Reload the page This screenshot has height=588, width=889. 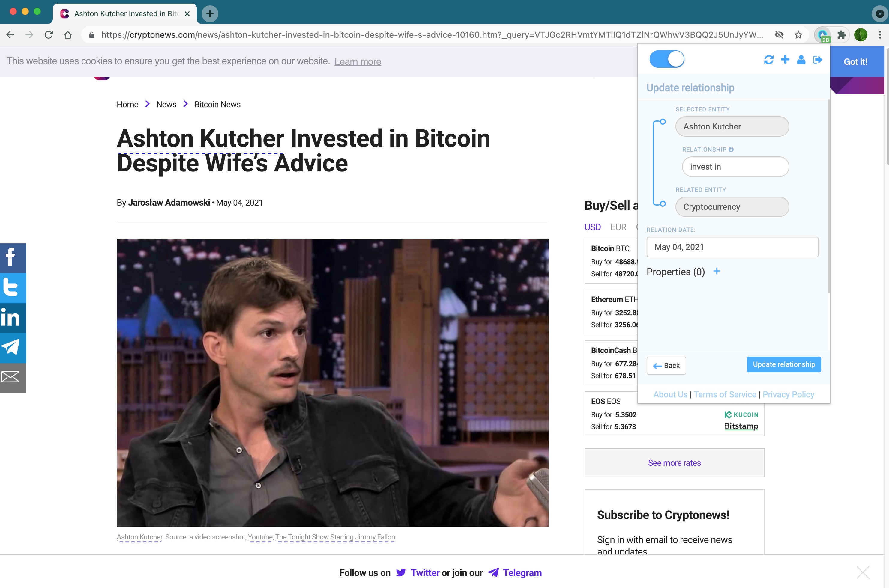(48, 35)
